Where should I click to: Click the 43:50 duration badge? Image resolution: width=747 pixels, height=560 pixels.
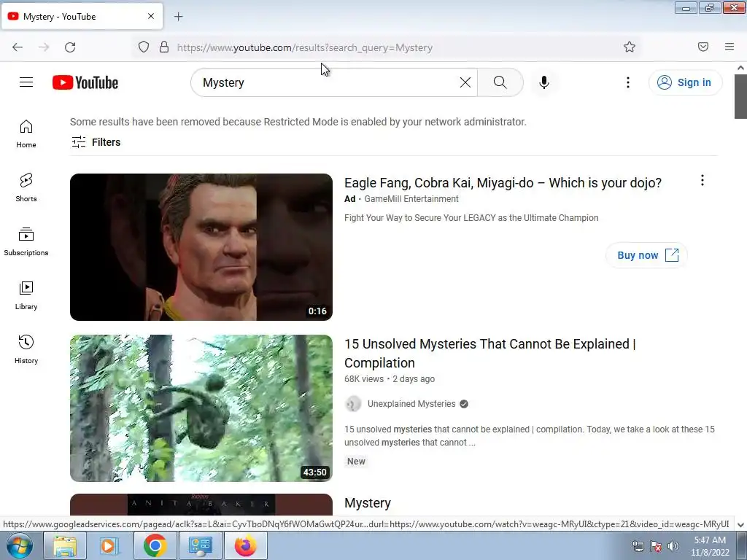[x=314, y=472]
